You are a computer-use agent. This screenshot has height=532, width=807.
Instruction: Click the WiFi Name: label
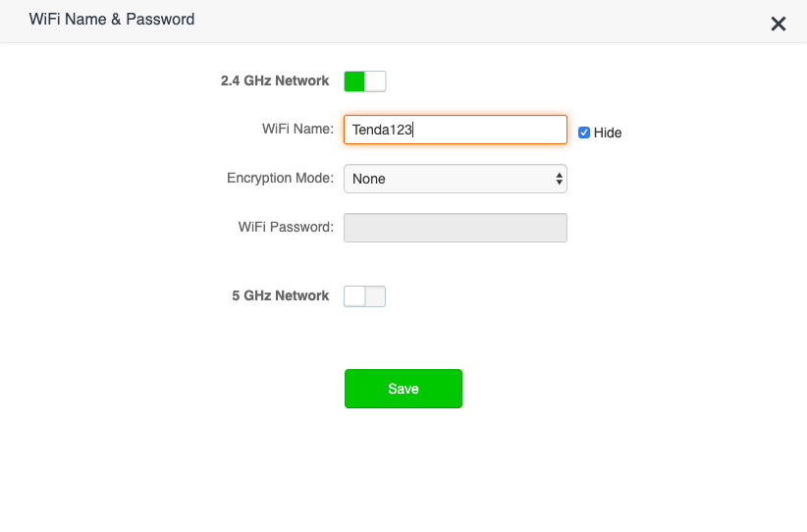coord(298,129)
